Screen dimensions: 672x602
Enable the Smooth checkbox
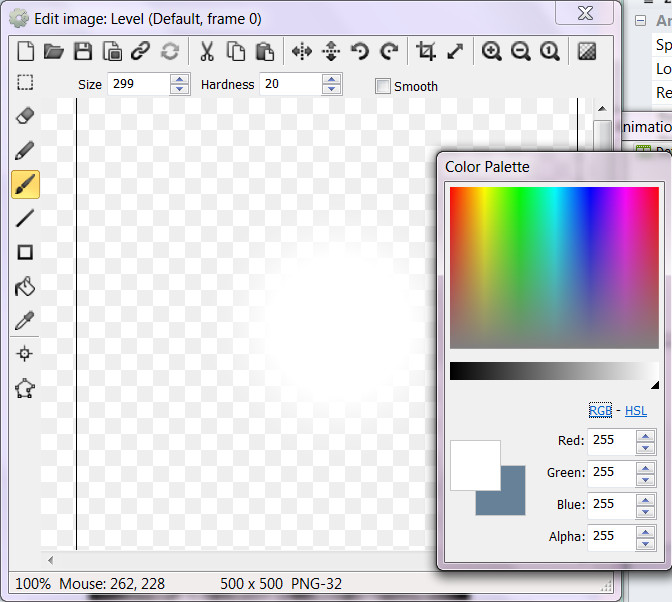pyautogui.click(x=382, y=86)
